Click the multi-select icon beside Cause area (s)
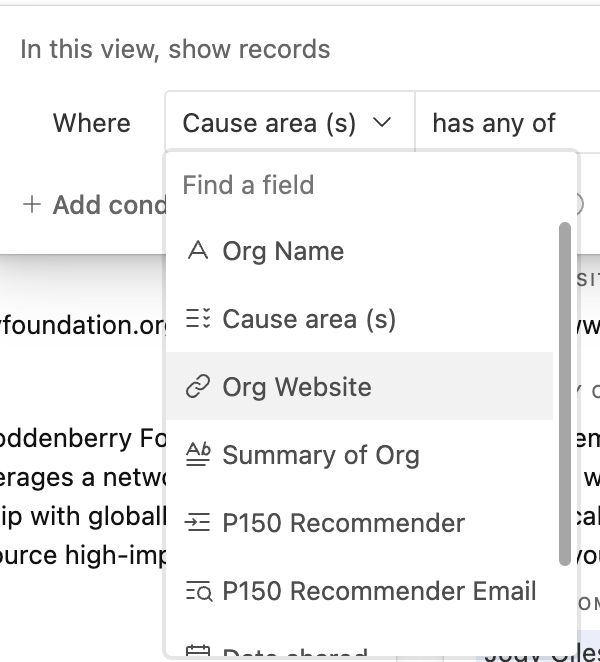This screenshot has width=600, height=662. (x=198, y=318)
